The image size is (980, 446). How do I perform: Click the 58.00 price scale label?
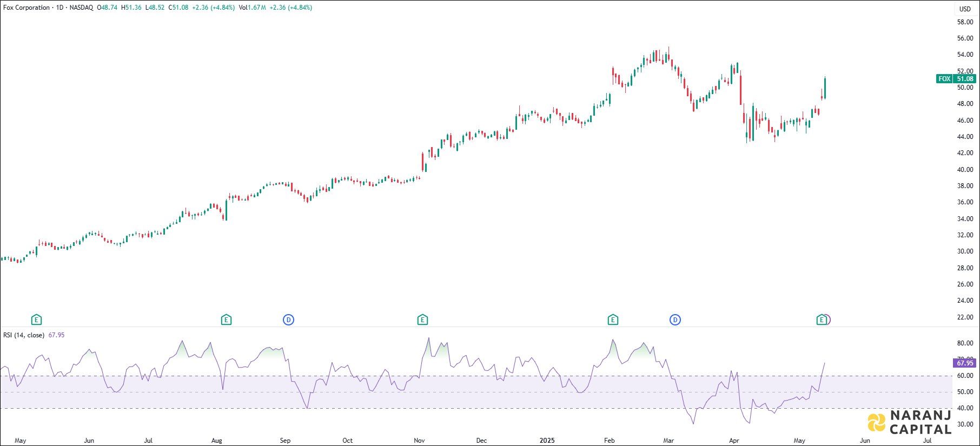(965, 22)
